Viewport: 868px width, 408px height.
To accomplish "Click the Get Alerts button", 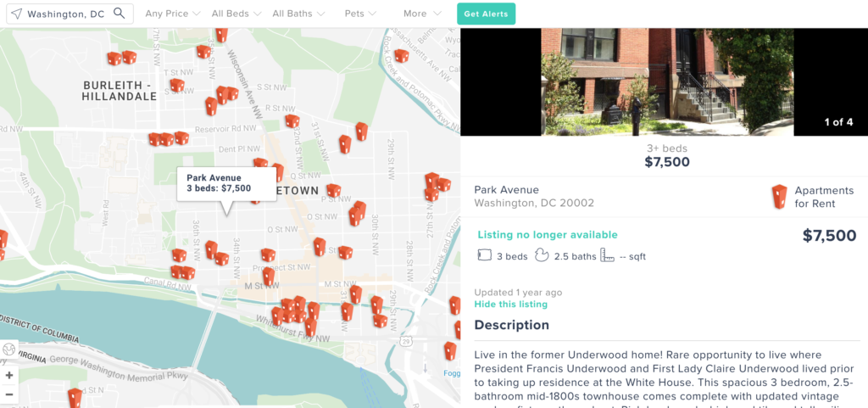I will pos(486,14).
